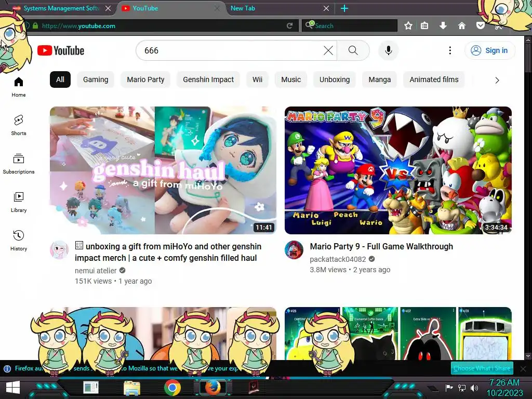The width and height of the screenshot is (532, 399).
Task: Reload the page with the refresh icon
Action: (289, 26)
